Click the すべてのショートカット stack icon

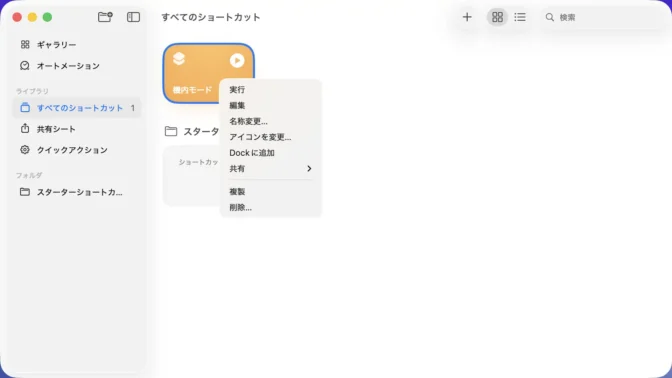pyautogui.click(x=25, y=108)
